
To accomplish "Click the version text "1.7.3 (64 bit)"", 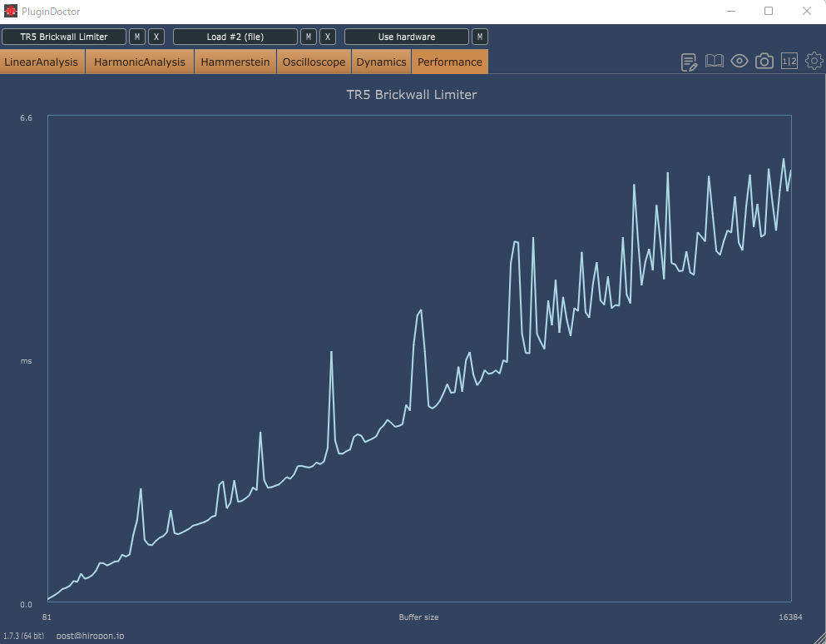I will click(x=23, y=636).
